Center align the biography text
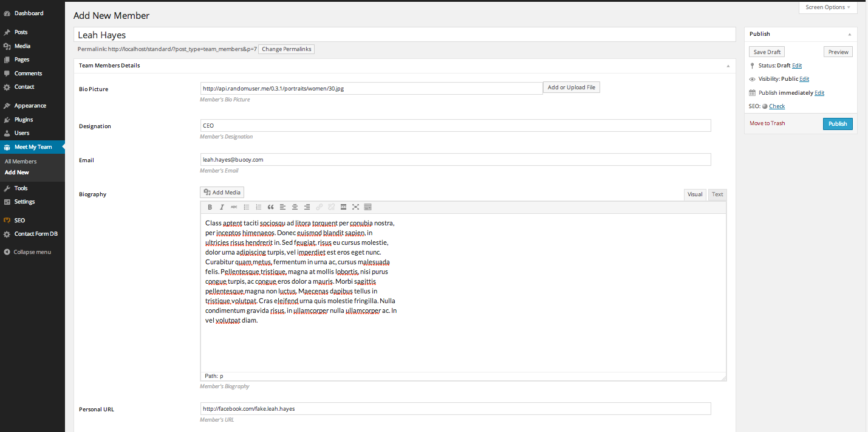Image resolution: width=868 pixels, height=432 pixels. point(295,207)
